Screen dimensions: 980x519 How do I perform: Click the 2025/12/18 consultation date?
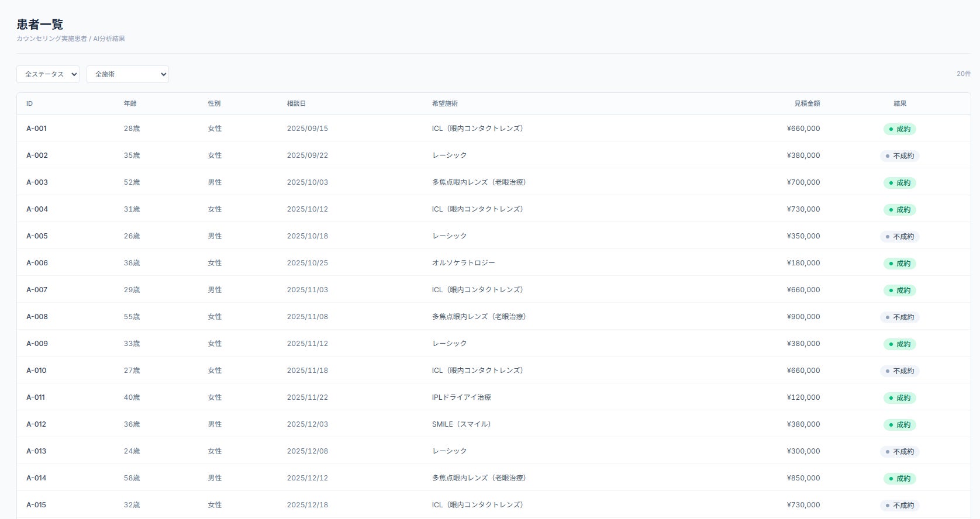(308, 504)
